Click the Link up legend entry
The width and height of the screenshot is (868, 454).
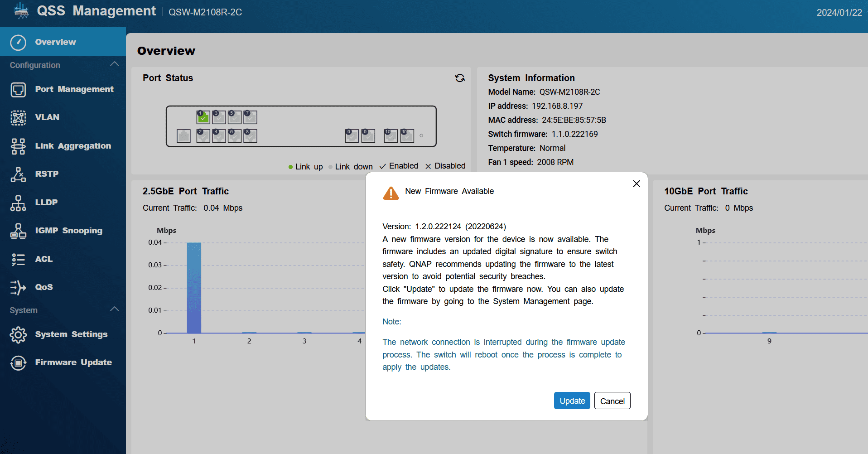(306, 167)
